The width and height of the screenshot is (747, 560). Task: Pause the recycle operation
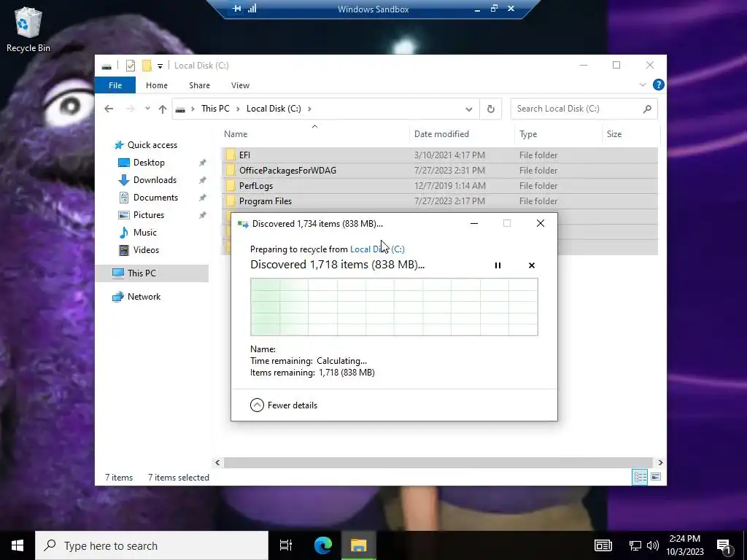pos(498,265)
